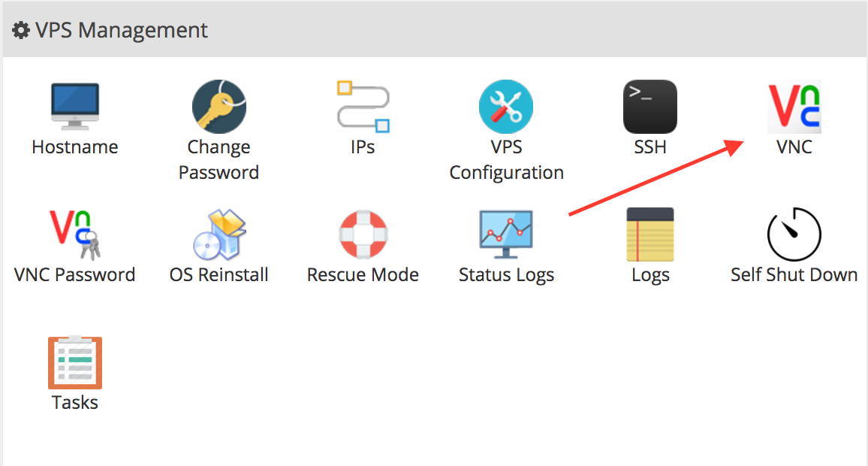Launch the SSH terminal icon

pos(650,107)
